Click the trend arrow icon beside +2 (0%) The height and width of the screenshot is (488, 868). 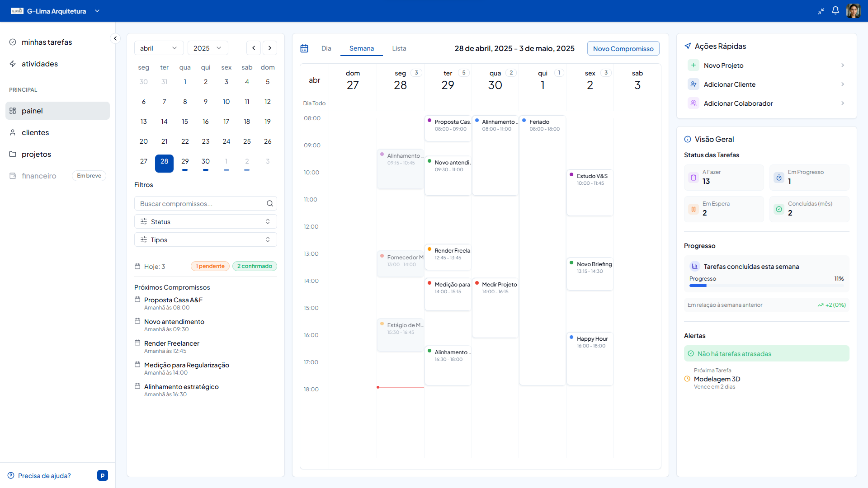(820, 305)
